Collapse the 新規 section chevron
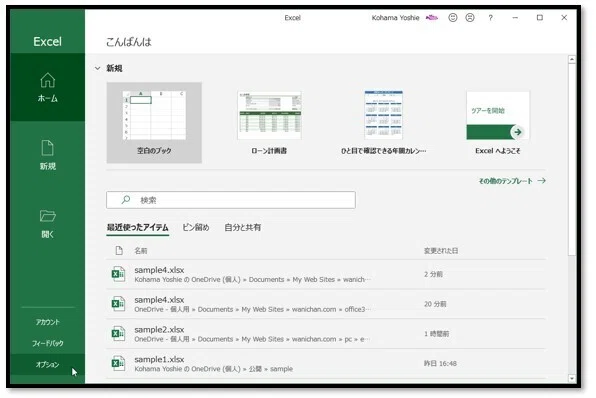The image size is (596, 398). (98, 68)
